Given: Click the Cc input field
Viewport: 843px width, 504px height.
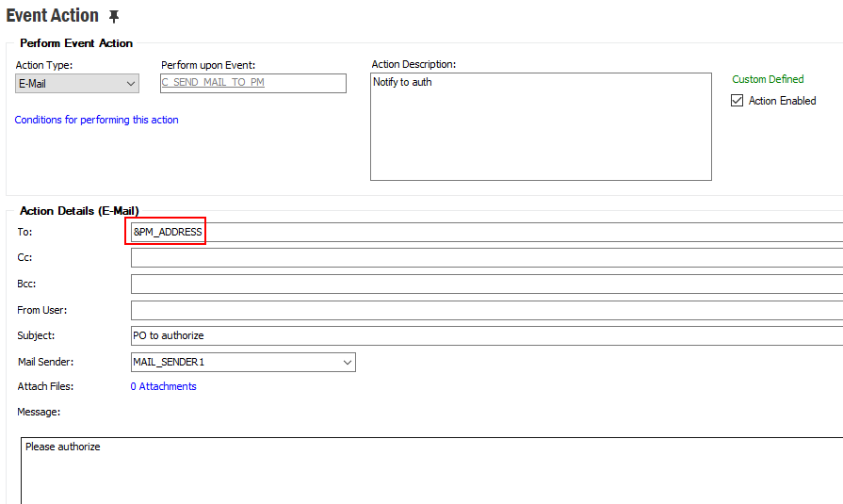Looking at the screenshot, I should [x=487, y=257].
